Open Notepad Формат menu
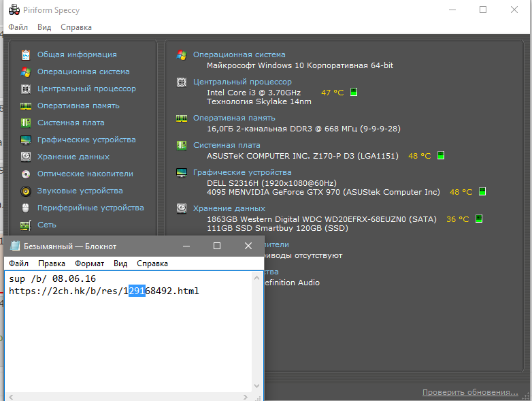 89,263
